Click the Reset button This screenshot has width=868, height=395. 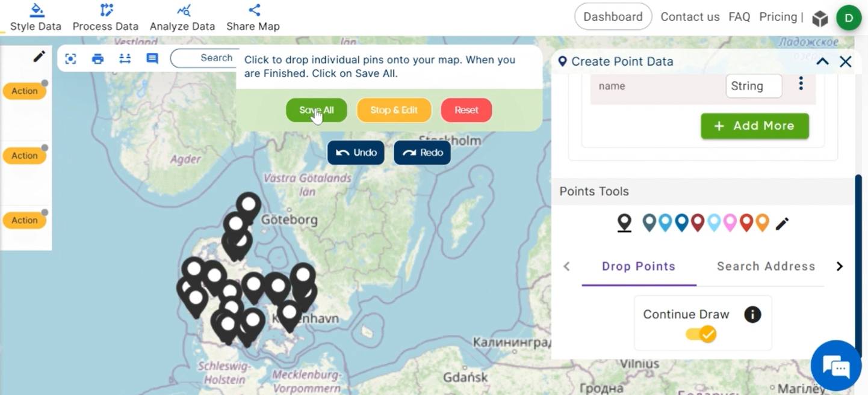[467, 110]
